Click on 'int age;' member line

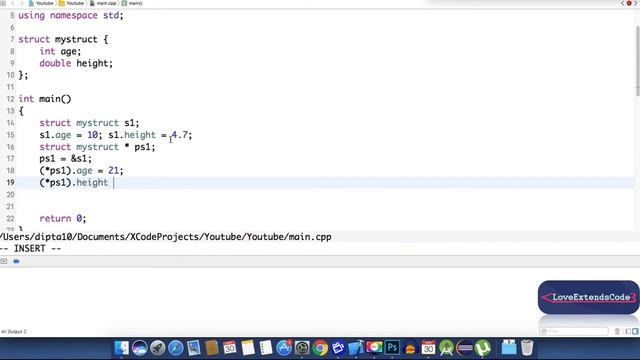coord(60,51)
